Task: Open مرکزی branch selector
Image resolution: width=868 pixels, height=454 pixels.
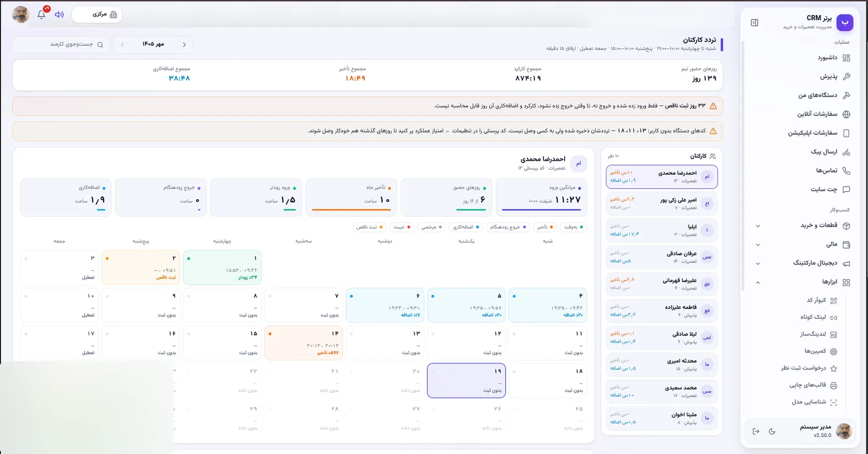Action: pos(97,15)
